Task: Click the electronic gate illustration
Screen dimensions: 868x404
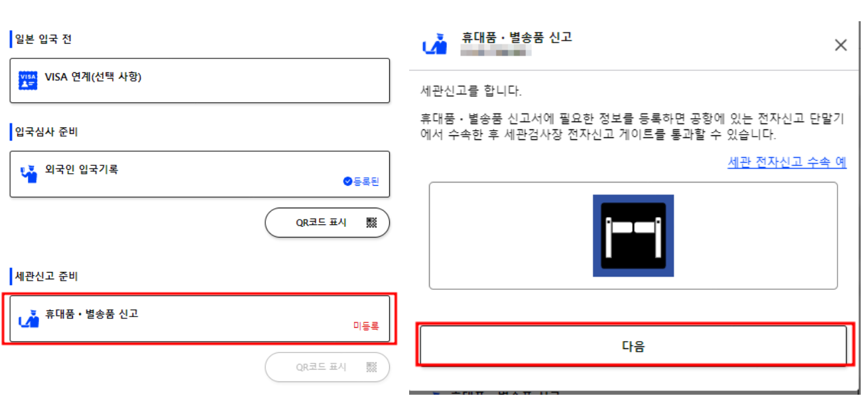Action: [x=633, y=236]
